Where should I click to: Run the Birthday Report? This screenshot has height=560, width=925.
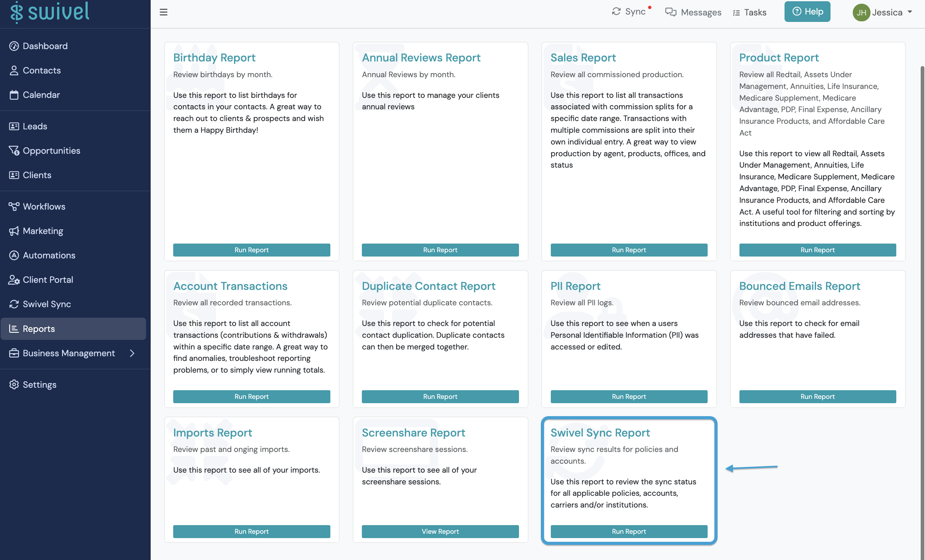[252, 250]
